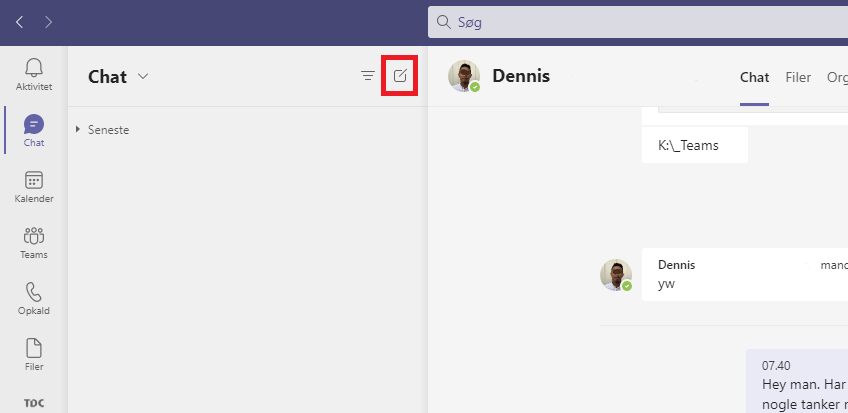Screen dimensions: 848x413
Task: Click the TDC app icon
Action: point(34,403)
